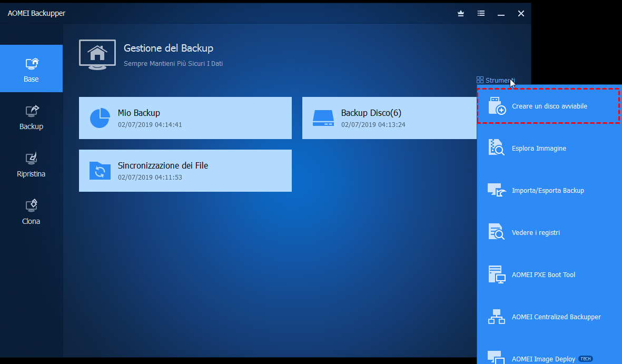622x364 pixels.
Task: Open the Backup Disco(6) task tile
Action: pyautogui.click(x=389, y=118)
